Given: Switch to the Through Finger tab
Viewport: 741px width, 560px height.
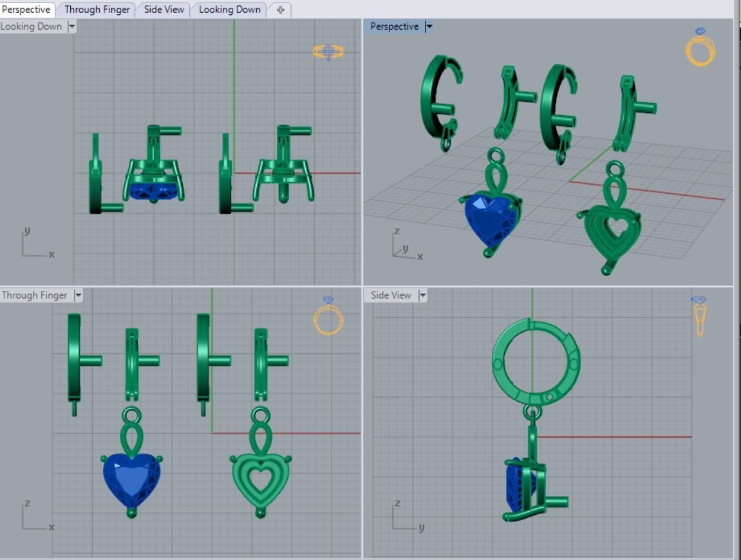Looking at the screenshot, I should [x=97, y=10].
